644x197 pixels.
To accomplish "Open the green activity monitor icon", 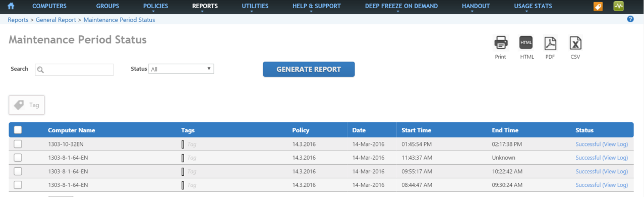I will pos(618,7).
